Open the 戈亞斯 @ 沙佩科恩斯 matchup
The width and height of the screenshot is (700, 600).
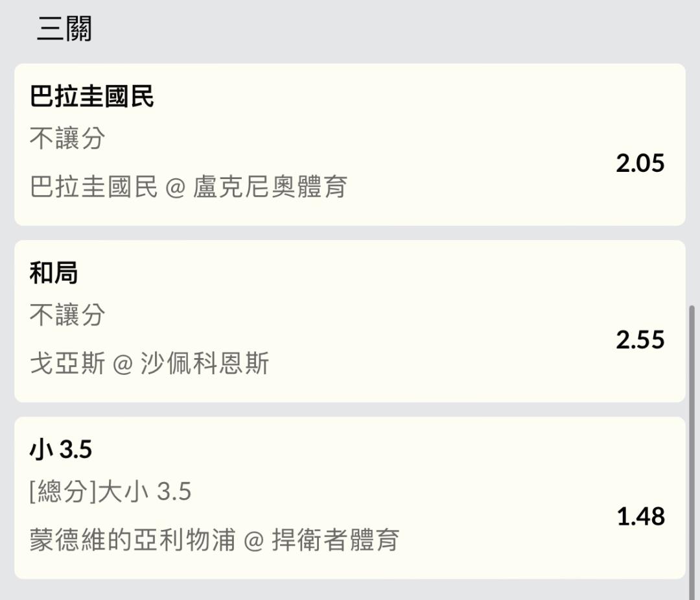149,363
